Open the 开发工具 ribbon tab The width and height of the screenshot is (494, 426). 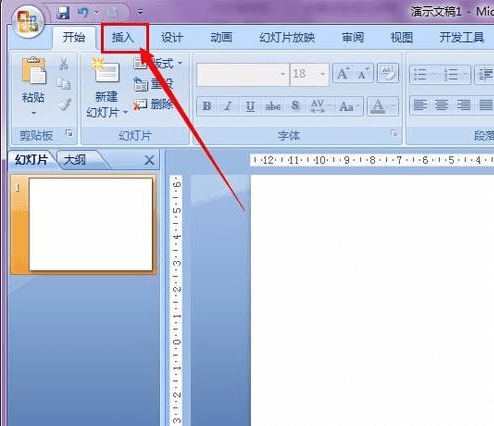(462, 37)
